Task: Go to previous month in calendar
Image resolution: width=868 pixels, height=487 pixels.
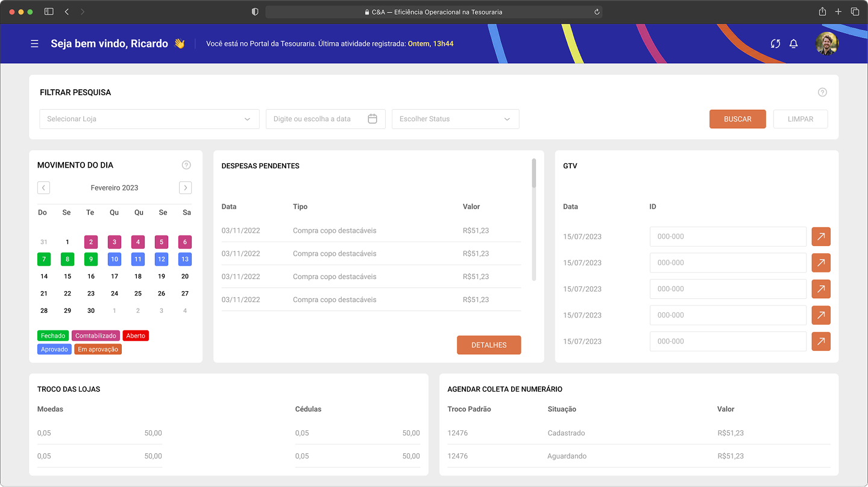Action: coord(43,187)
